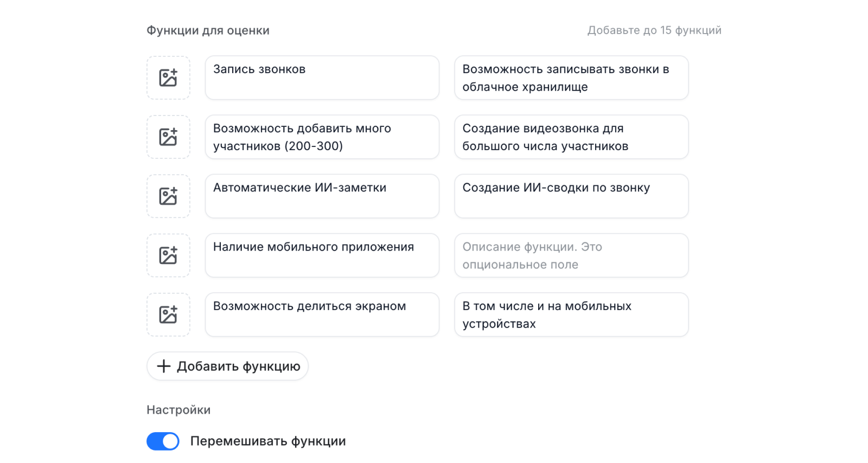Click the 'Добавьте до 15 функций' hint text
This screenshot has height=463, width=868.
654,30
